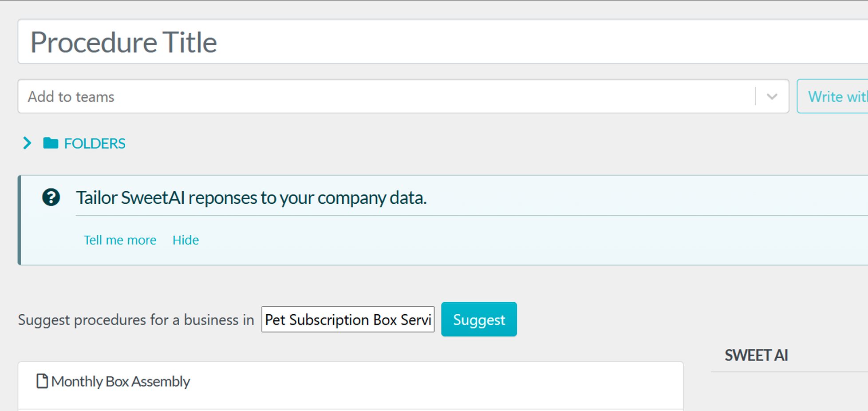The image size is (868, 411).
Task: Click the Suggest procedures for a business label
Action: click(x=136, y=320)
